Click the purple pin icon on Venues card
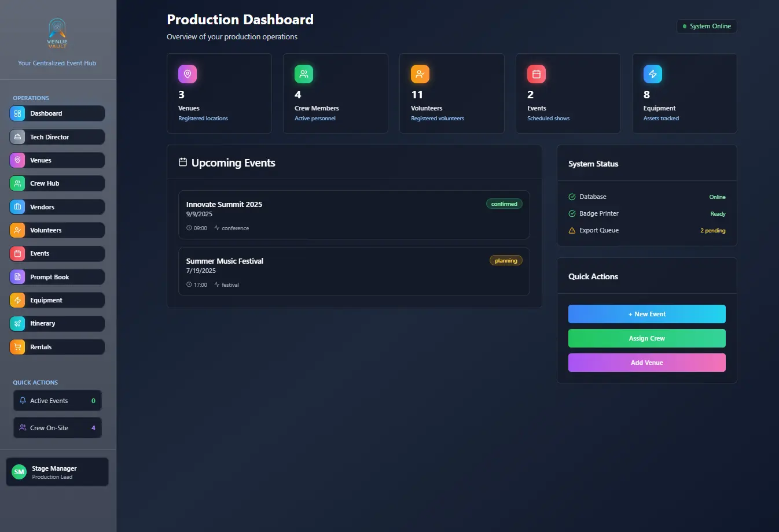779x532 pixels. coord(188,74)
